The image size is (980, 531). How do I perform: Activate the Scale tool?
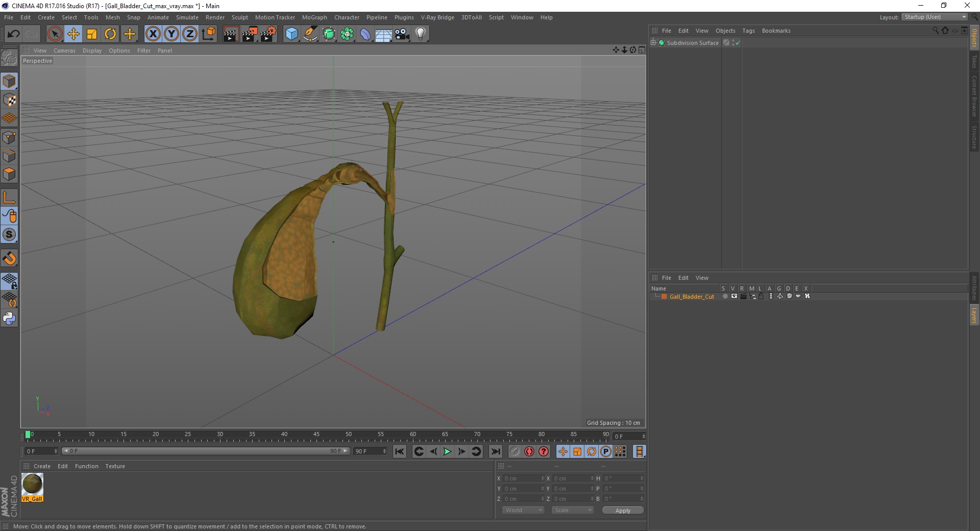point(92,34)
